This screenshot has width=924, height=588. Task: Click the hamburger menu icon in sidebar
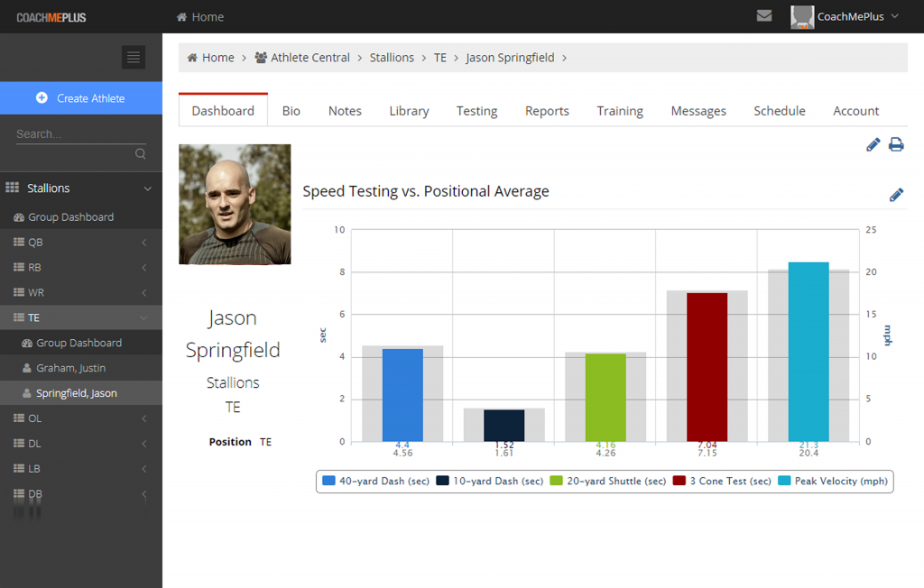click(x=134, y=58)
